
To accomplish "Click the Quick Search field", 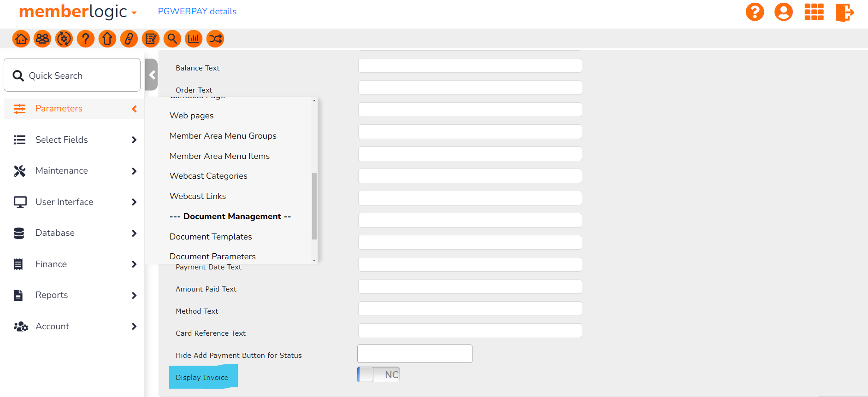I will click(72, 75).
